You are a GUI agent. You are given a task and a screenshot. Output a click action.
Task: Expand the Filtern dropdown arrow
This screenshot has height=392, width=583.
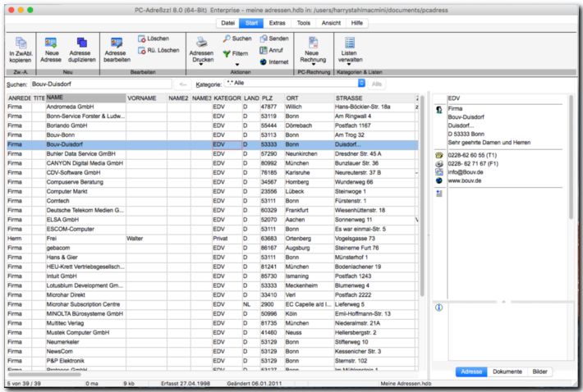(x=237, y=65)
